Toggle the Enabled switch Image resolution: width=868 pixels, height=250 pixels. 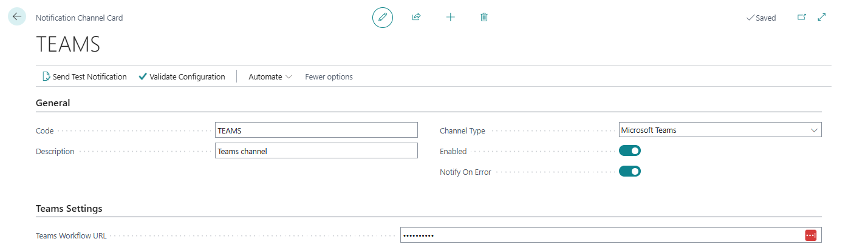pos(629,151)
